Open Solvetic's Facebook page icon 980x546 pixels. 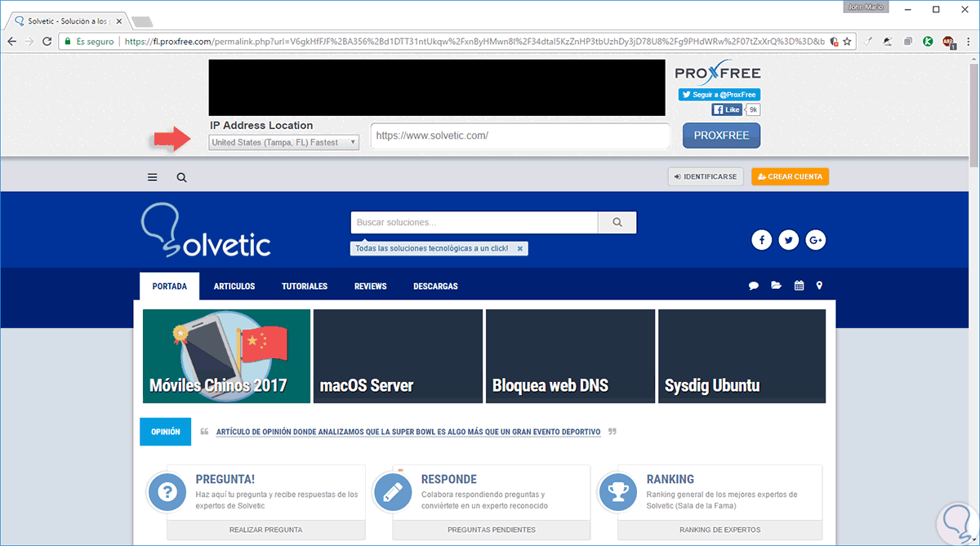(x=761, y=240)
